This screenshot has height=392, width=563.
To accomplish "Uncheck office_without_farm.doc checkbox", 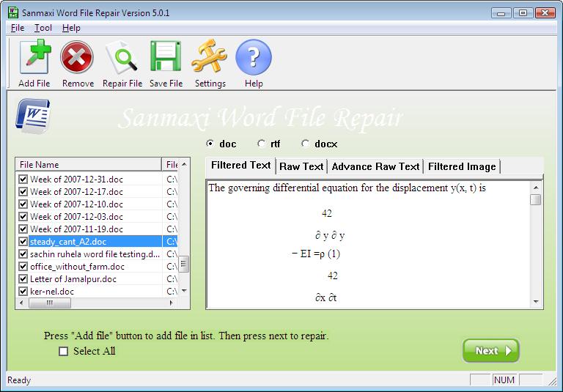I will coord(23,267).
